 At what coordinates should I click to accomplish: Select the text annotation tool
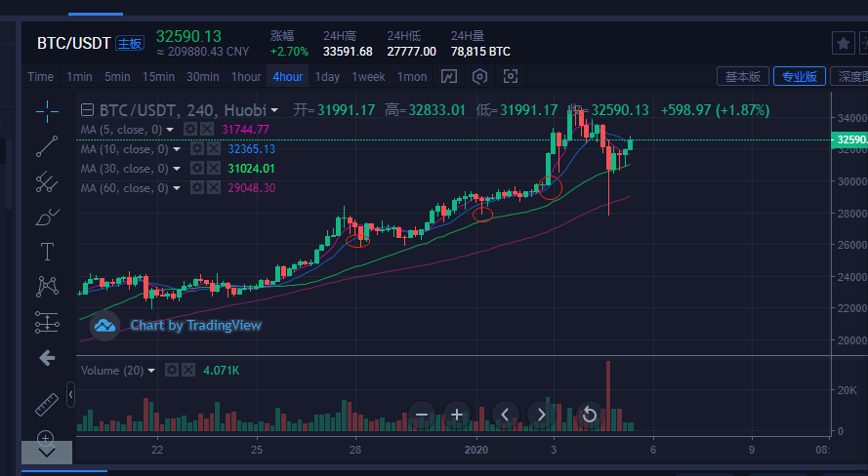pyautogui.click(x=47, y=252)
